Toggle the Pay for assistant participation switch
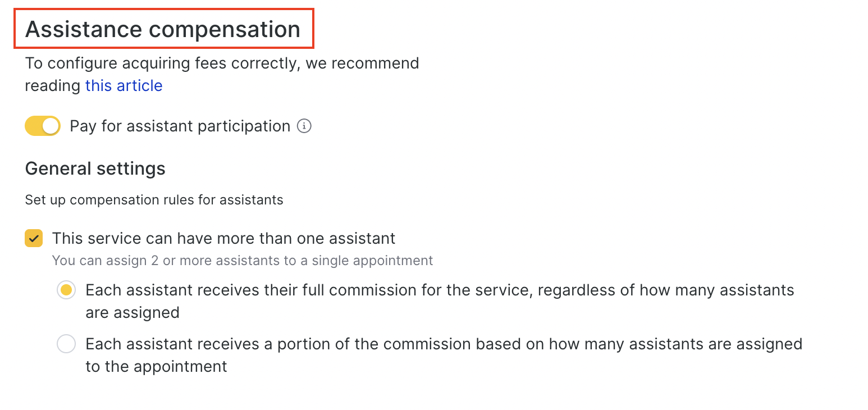The height and width of the screenshot is (410, 868). 42,126
